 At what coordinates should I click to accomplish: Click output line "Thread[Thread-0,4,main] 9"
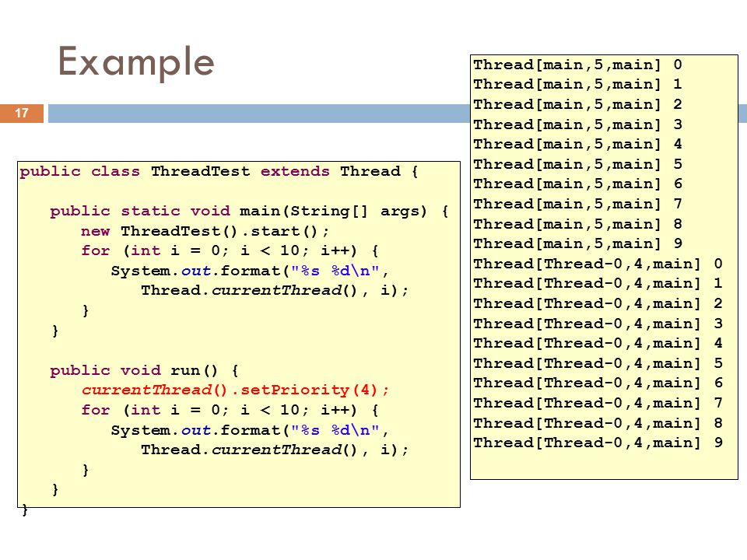click(598, 443)
